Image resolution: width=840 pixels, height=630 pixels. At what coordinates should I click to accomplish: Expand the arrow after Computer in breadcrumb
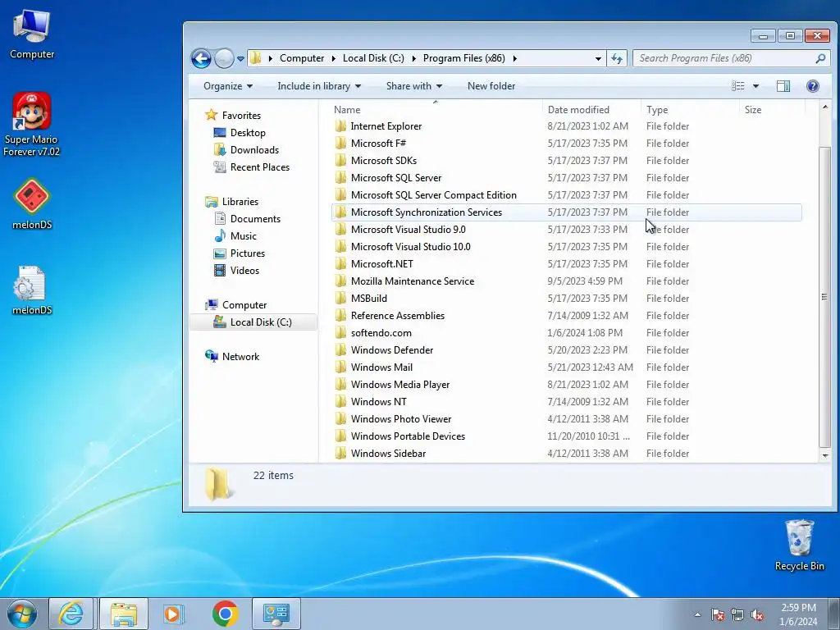(x=334, y=58)
